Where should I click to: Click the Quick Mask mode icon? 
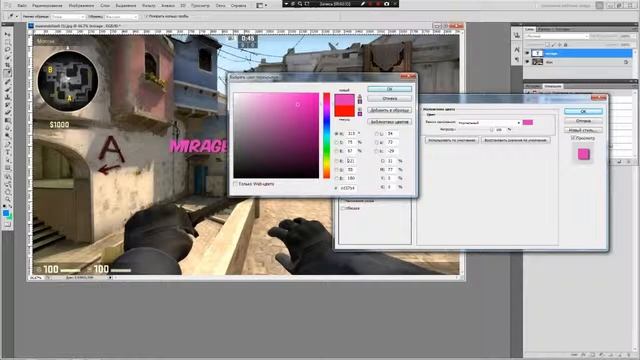(x=7, y=224)
